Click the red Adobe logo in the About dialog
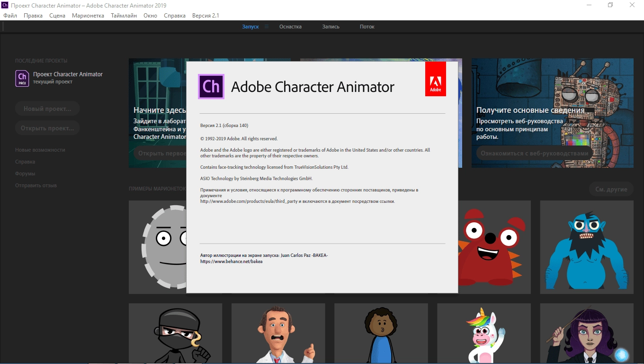The height and width of the screenshot is (364, 644). pos(436,80)
